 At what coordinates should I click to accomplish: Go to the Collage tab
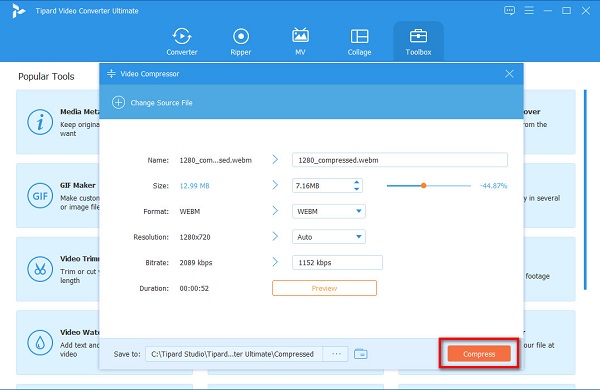tap(359, 42)
